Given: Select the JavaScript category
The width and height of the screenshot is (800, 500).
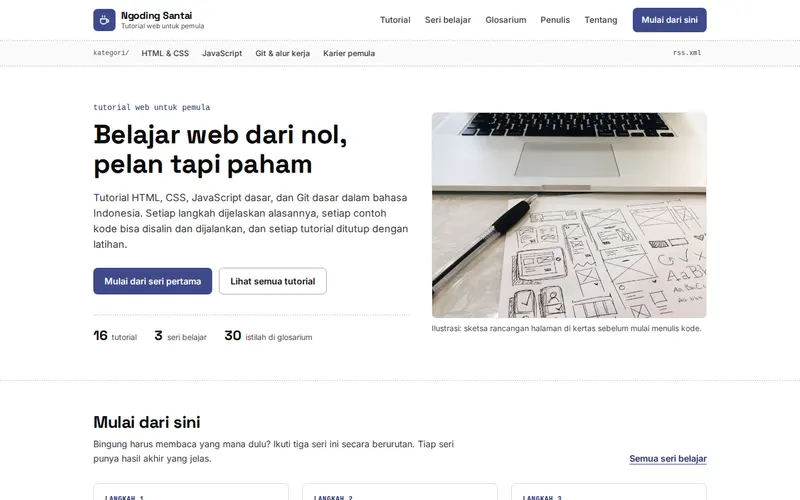Looking at the screenshot, I should pos(222,53).
